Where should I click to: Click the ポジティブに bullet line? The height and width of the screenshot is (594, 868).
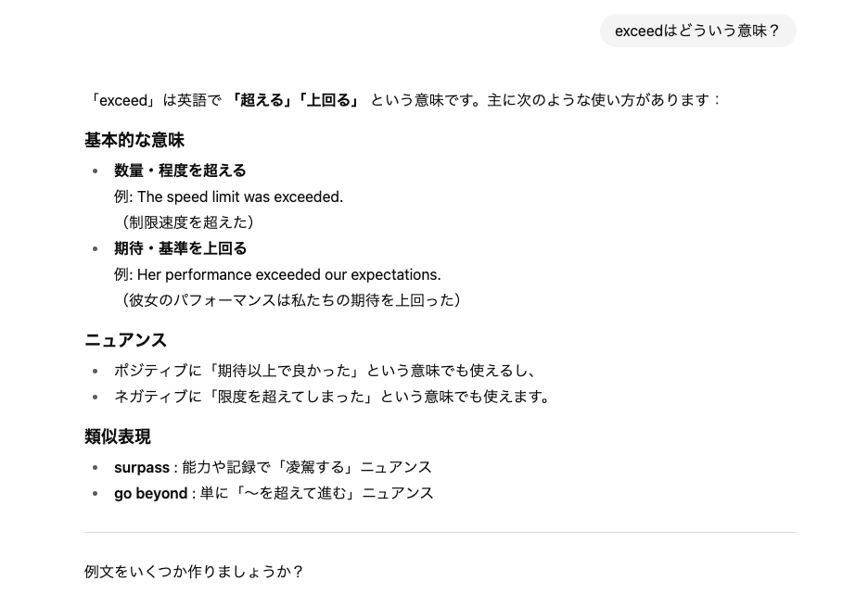(x=325, y=371)
